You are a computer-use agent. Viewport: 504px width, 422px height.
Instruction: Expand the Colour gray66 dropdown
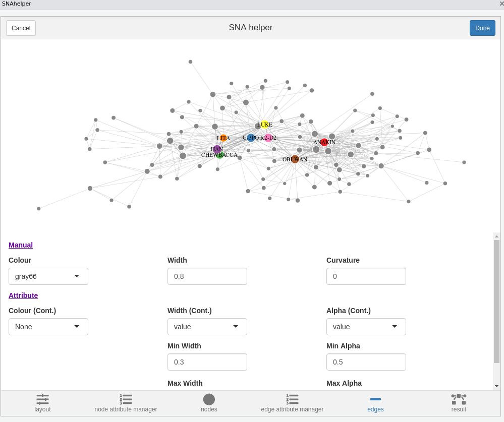click(48, 276)
